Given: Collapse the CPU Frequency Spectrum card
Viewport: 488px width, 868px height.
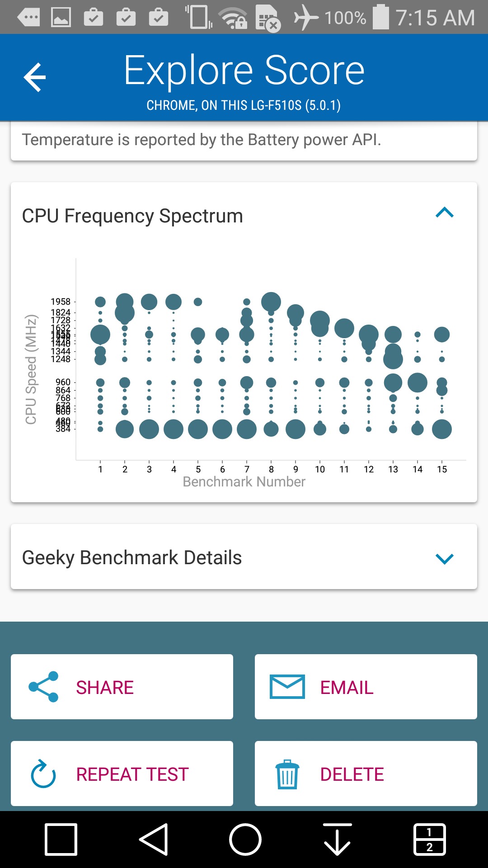Looking at the screenshot, I should pyautogui.click(x=444, y=213).
